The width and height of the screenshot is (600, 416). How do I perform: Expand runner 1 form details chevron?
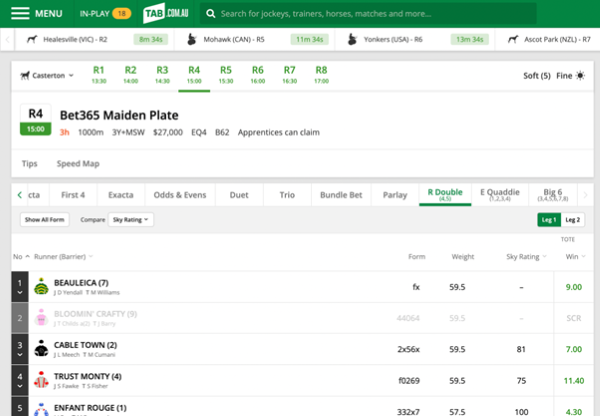click(18, 293)
